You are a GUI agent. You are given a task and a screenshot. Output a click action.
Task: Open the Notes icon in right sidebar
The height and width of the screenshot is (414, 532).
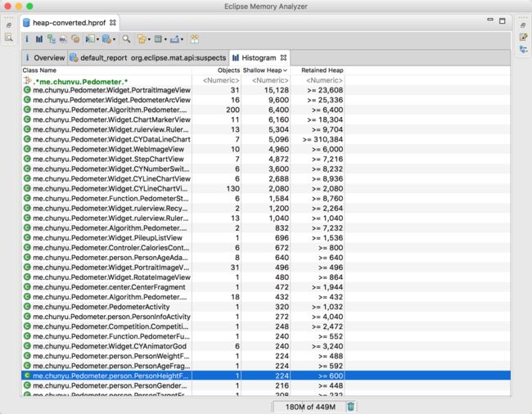(x=523, y=37)
